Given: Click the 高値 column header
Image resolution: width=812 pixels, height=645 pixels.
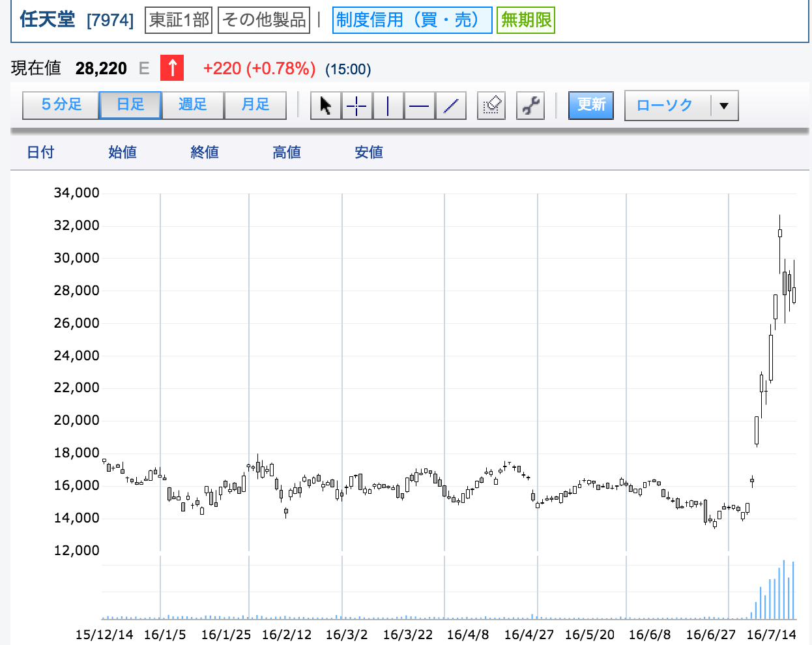Looking at the screenshot, I should (x=287, y=152).
